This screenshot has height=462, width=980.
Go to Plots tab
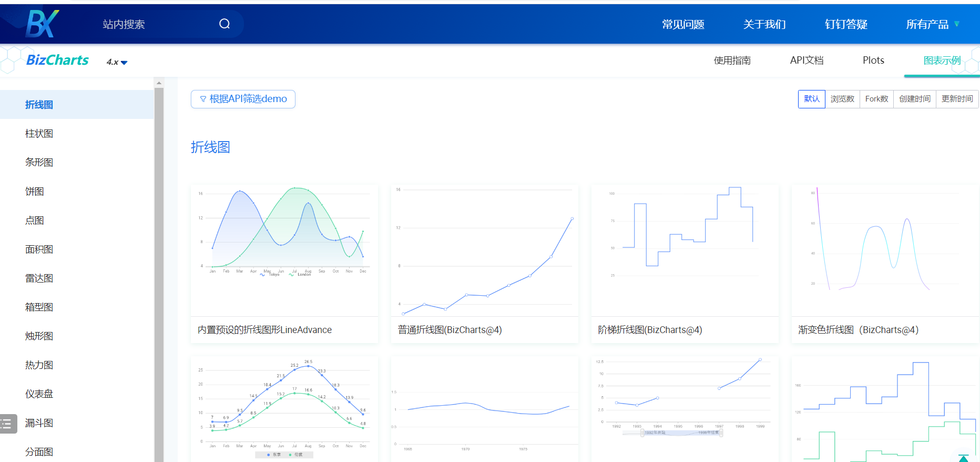pos(873,61)
